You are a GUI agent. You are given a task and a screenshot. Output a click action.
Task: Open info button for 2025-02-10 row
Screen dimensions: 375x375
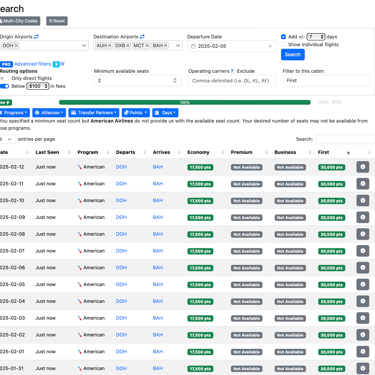coord(363,200)
